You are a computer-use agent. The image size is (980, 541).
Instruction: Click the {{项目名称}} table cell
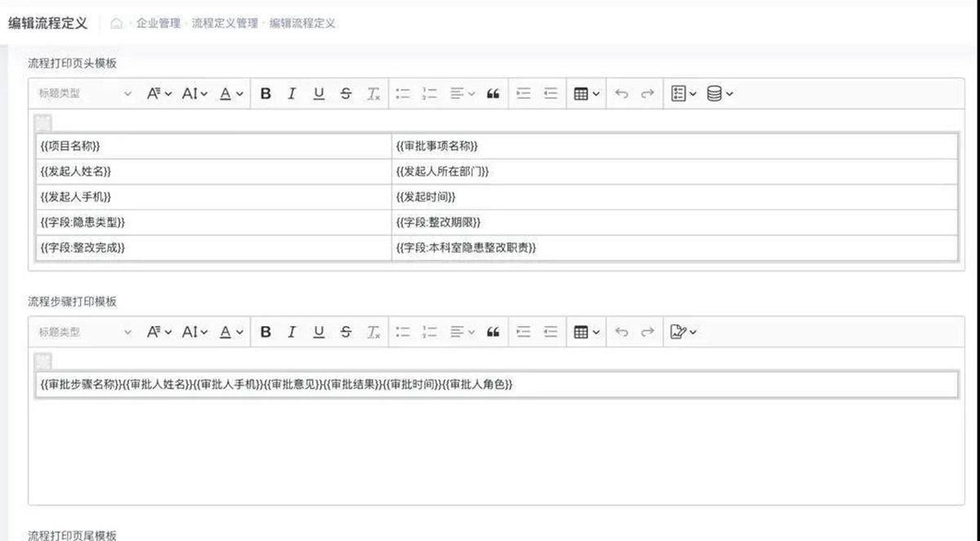coord(213,146)
